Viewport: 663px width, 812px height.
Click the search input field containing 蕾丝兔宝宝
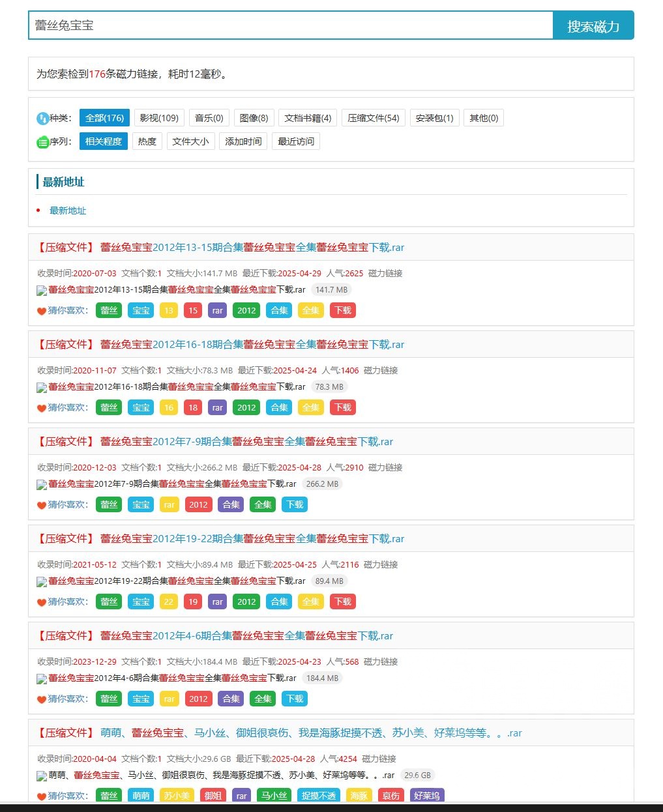[291, 25]
